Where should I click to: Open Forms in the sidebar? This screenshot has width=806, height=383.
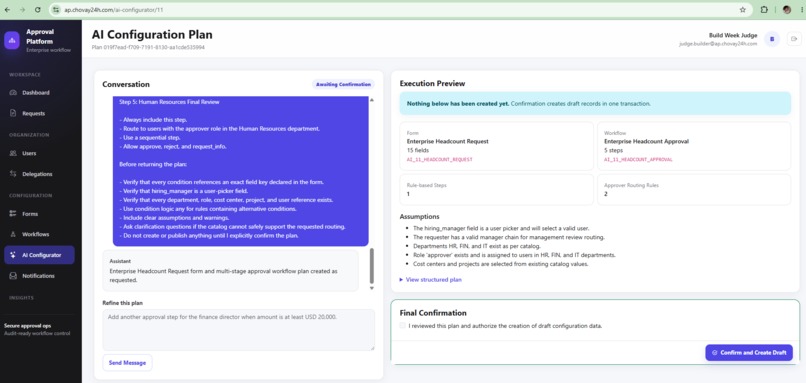(x=39, y=214)
